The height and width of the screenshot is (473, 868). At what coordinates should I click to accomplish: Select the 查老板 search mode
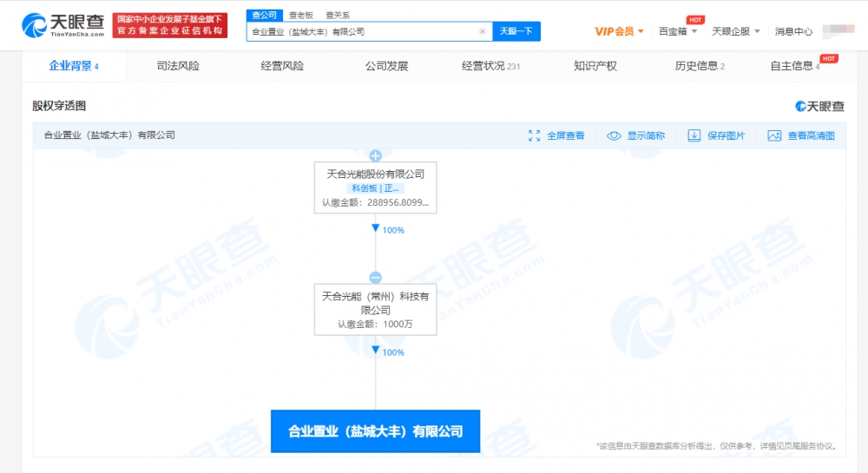pos(301,15)
